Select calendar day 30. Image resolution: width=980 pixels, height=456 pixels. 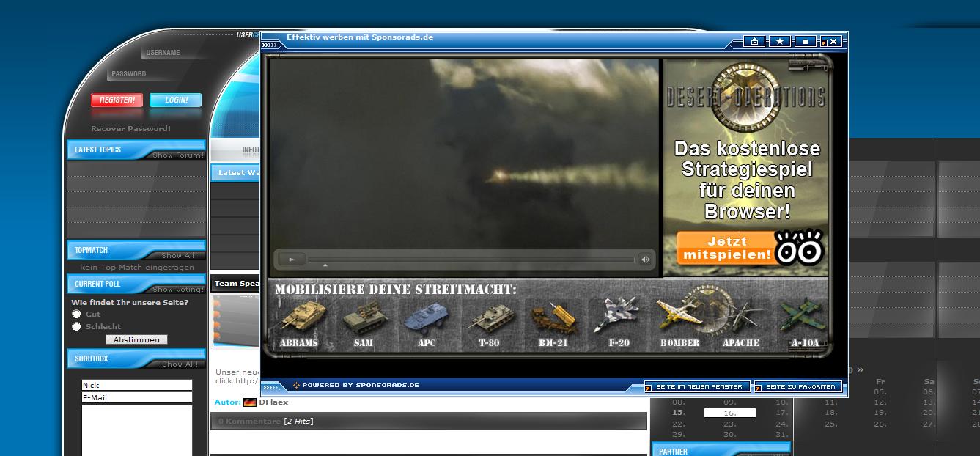[x=730, y=435]
